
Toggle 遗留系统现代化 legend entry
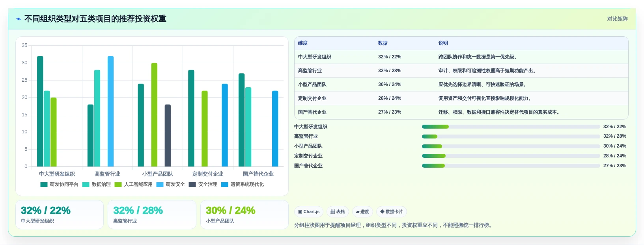(242, 185)
